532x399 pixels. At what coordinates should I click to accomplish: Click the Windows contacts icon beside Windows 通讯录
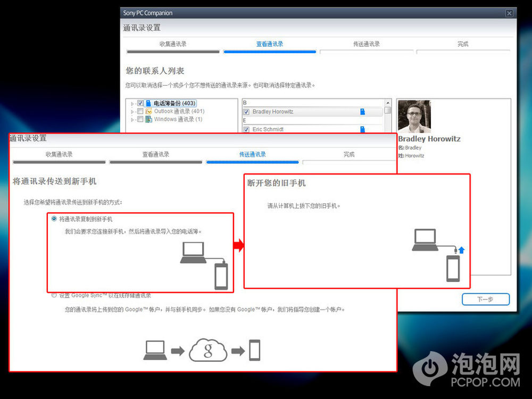[148, 119]
